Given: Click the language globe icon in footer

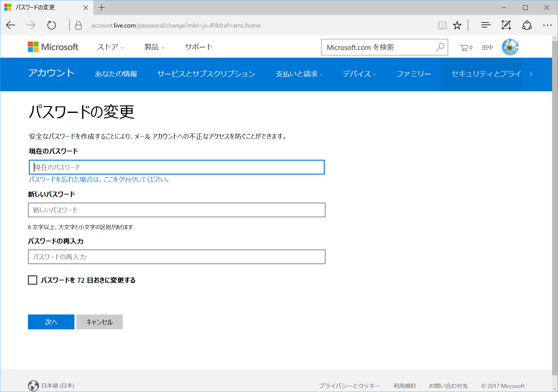Looking at the screenshot, I should pyautogui.click(x=33, y=385).
